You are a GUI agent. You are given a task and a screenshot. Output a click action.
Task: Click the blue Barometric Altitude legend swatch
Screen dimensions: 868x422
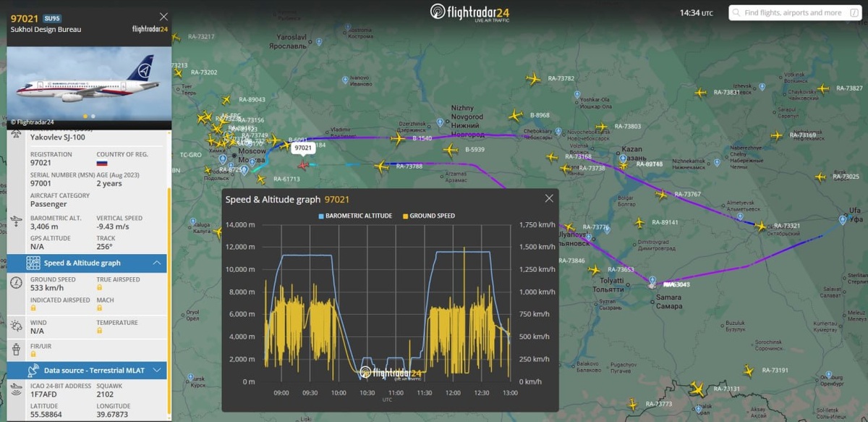[x=321, y=216]
